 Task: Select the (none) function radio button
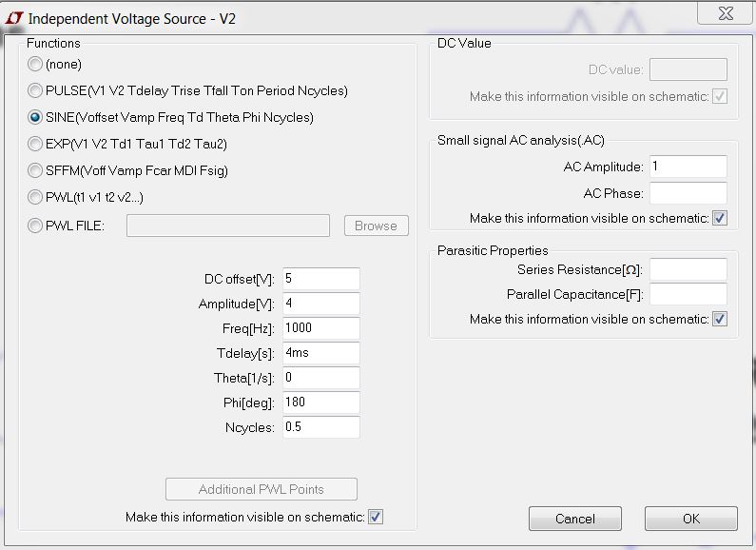coord(35,64)
